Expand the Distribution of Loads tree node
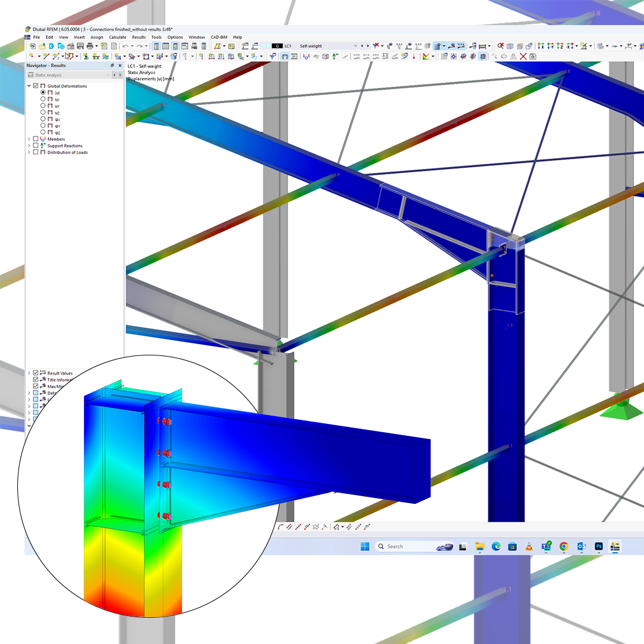The height and width of the screenshot is (644, 644). click(29, 152)
